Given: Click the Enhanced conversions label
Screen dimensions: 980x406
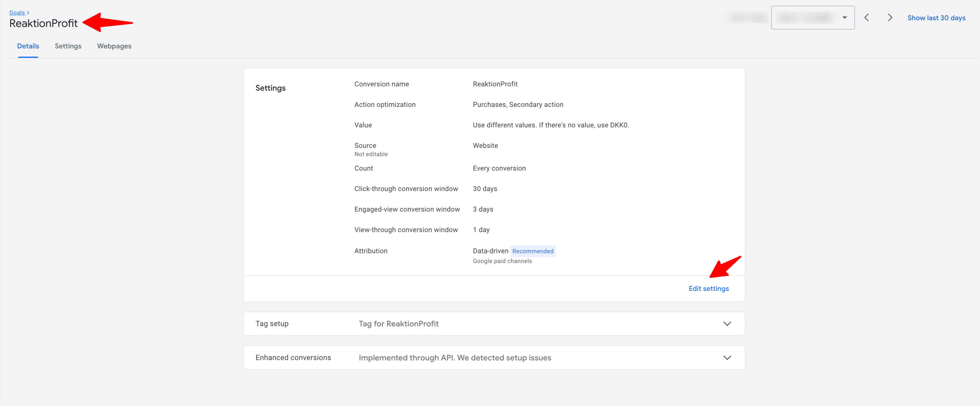Looking at the screenshot, I should [293, 358].
